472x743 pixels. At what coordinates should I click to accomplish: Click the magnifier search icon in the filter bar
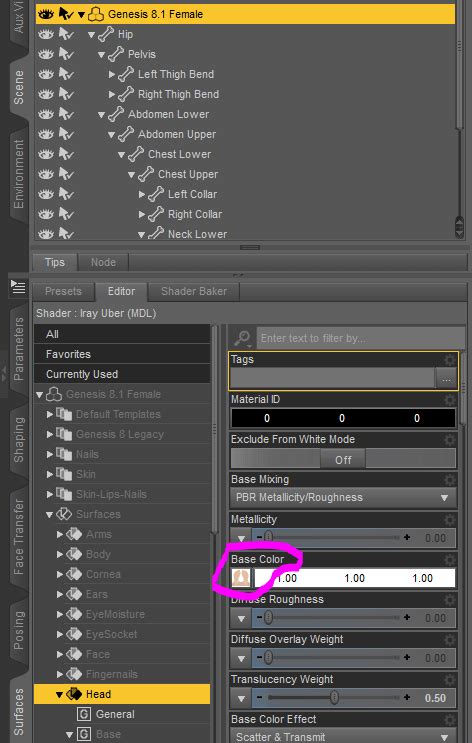pyautogui.click(x=242, y=338)
